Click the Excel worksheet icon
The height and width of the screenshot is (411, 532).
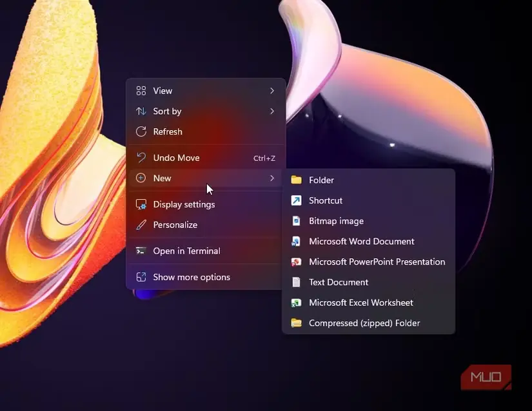[x=296, y=303]
